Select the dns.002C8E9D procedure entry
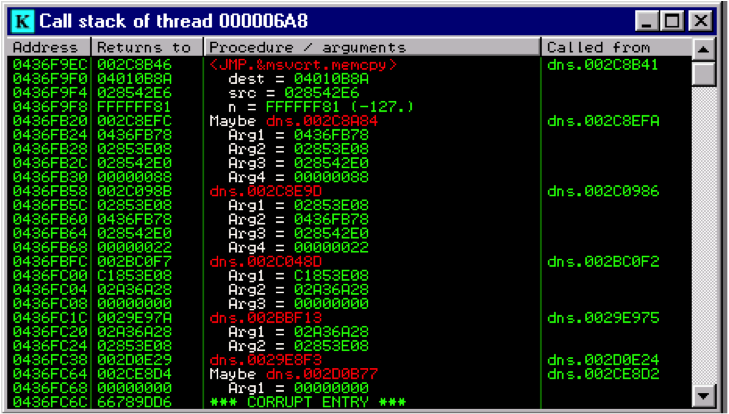 coord(266,191)
